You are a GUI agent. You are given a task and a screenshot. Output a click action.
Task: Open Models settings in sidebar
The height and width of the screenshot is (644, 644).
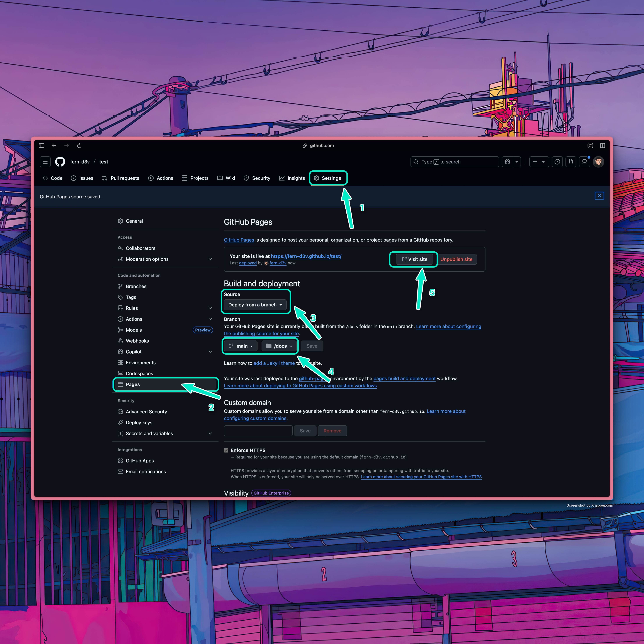[165, 330]
